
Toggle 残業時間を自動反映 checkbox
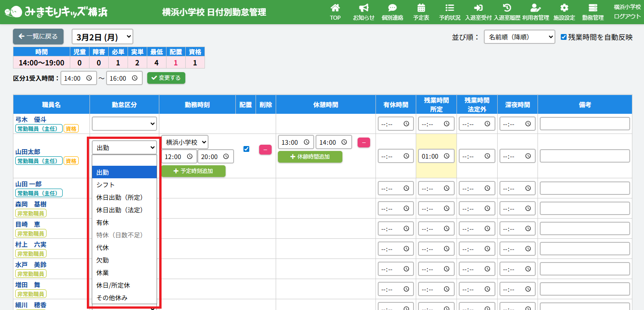564,37
